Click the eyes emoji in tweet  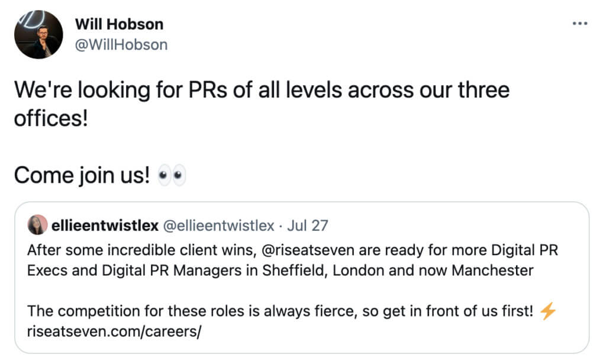click(172, 176)
